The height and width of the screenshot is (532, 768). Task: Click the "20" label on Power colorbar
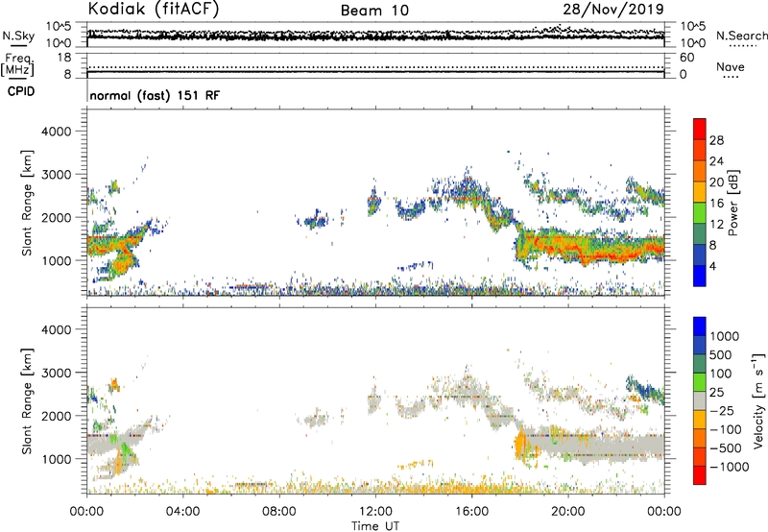(x=716, y=182)
